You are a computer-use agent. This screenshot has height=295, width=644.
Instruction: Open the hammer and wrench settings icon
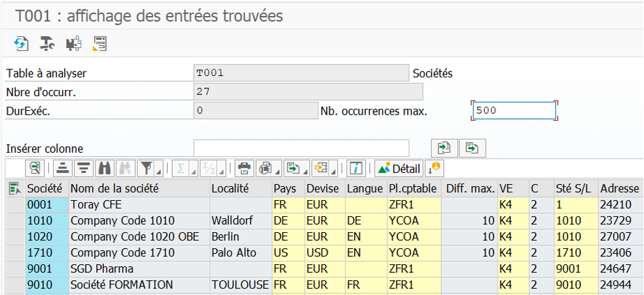pyautogui.click(x=47, y=44)
